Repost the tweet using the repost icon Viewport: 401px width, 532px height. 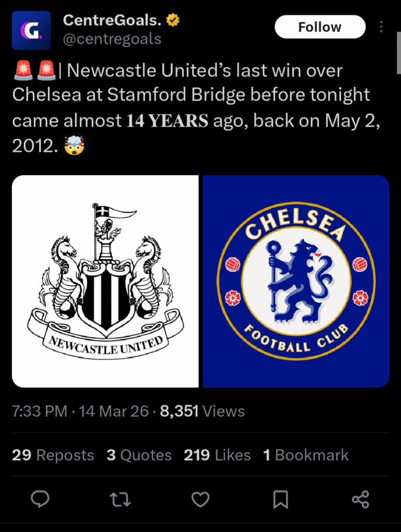coord(120,500)
